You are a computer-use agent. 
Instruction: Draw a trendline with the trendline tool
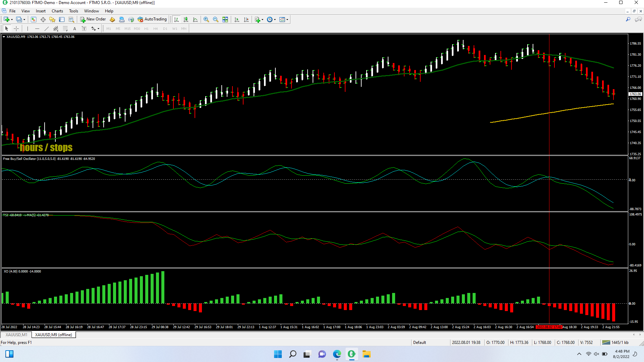[47, 29]
